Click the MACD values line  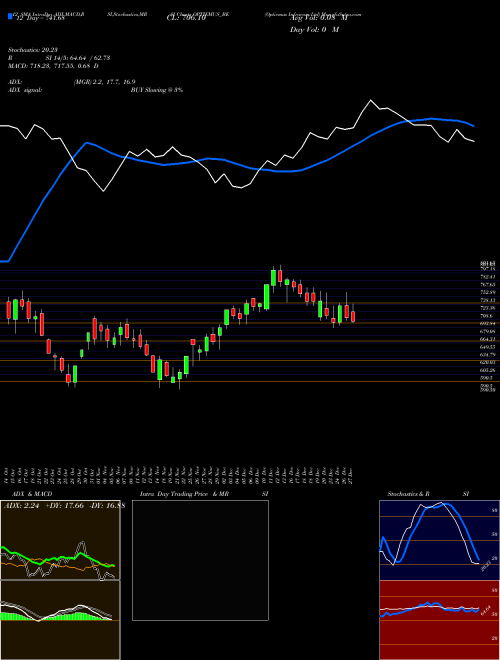click(53, 66)
